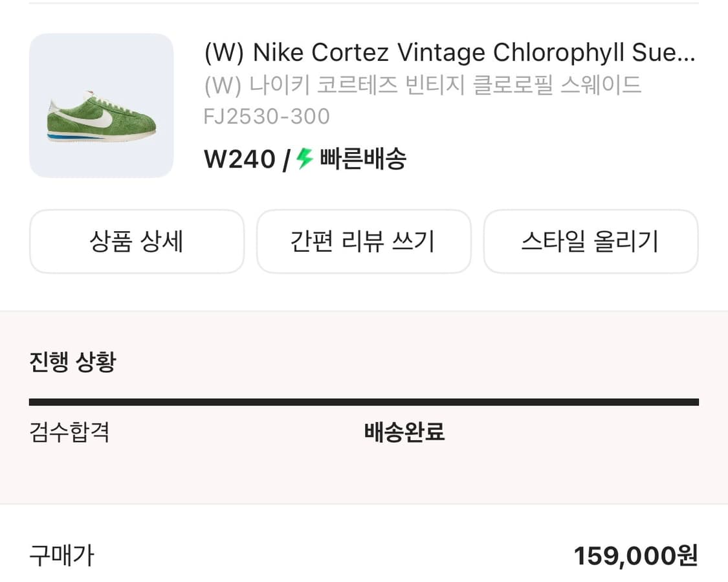Tap the W240 size label
The width and height of the screenshot is (728, 582).
[x=239, y=159]
